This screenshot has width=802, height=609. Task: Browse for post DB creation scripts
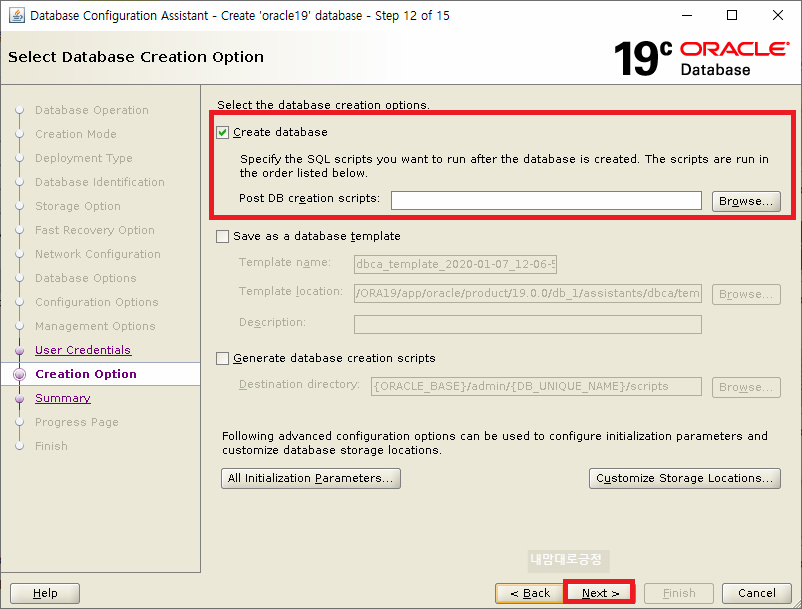(746, 201)
